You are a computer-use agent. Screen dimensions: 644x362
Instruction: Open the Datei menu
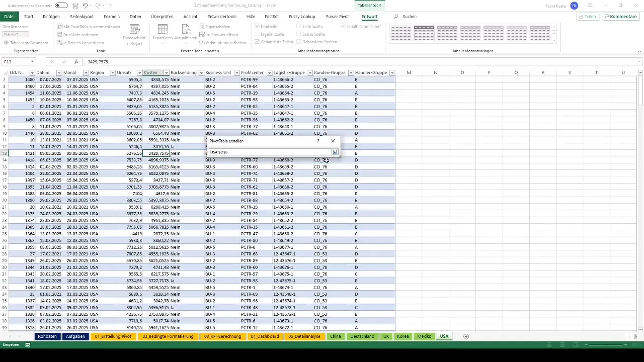click(9, 17)
